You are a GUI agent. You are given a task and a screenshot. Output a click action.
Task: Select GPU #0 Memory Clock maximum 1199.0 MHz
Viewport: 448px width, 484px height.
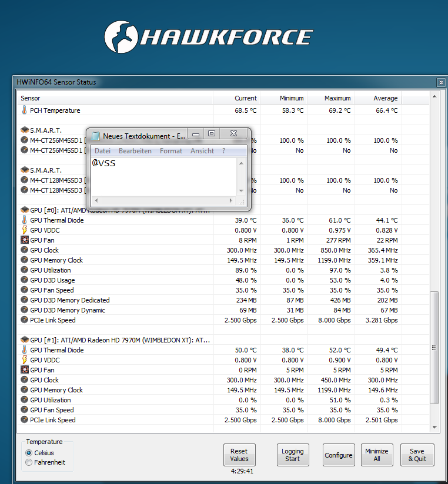point(335,260)
